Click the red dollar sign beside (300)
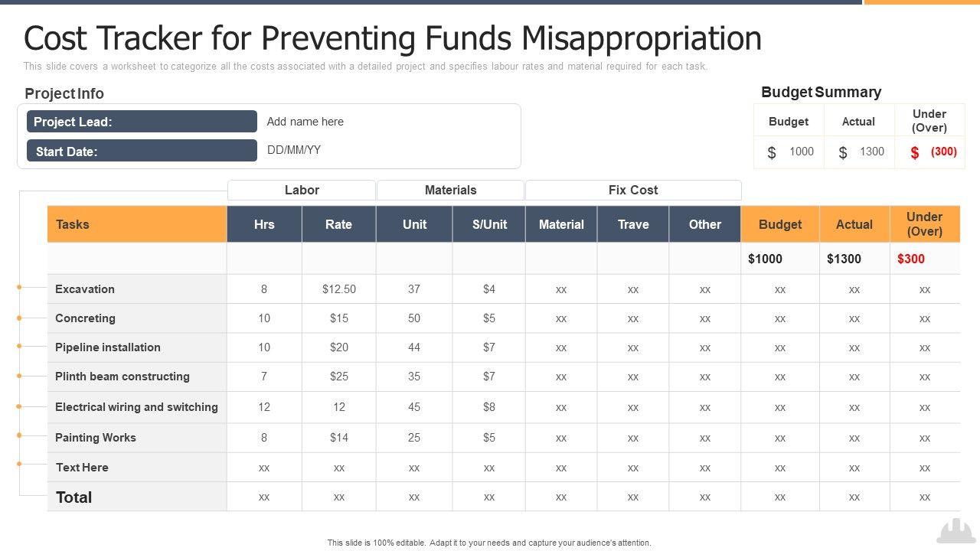 pos(915,153)
